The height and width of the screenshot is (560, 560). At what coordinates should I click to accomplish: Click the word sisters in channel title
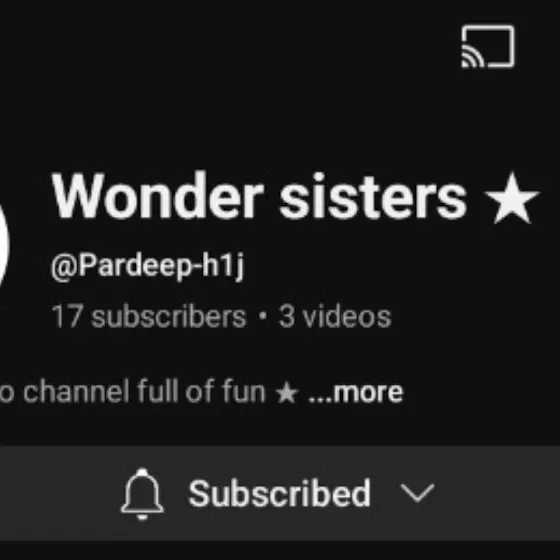[373, 196]
